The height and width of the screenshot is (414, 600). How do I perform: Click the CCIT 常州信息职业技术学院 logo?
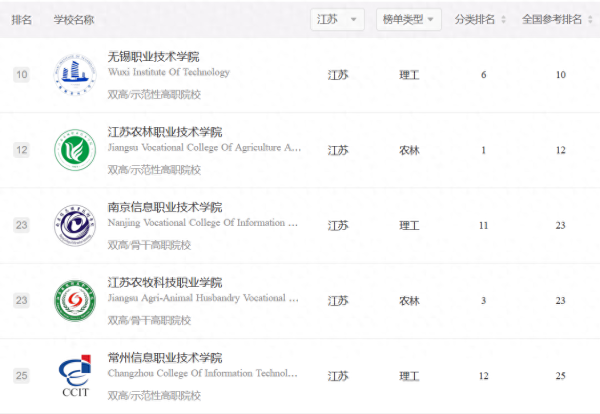tap(75, 375)
